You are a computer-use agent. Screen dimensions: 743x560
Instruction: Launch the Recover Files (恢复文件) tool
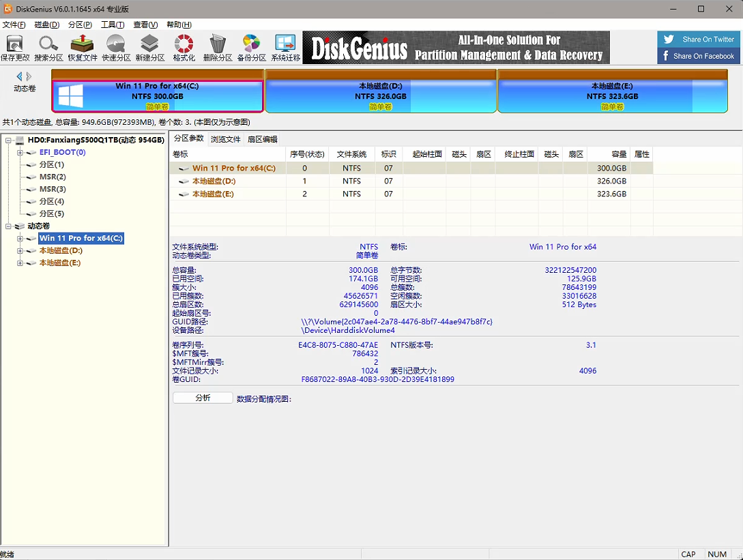click(x=83, y=47)
